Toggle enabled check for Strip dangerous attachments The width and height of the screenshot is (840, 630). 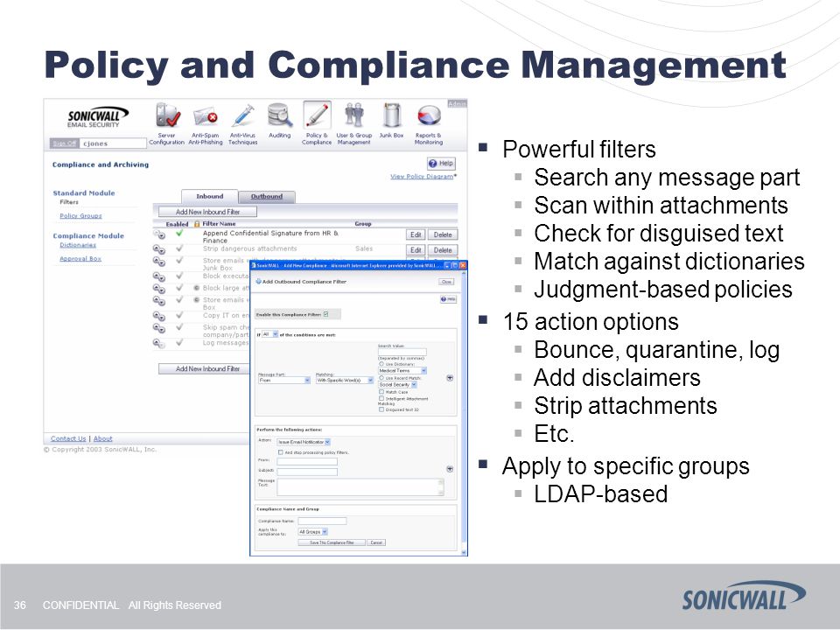coord(179,248)
